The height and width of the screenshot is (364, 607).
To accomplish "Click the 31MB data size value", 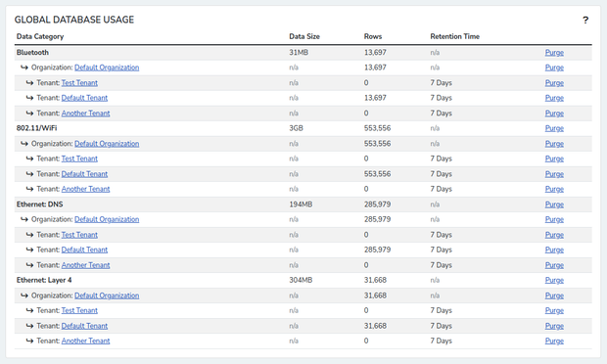I will click(x=299, y=52).
